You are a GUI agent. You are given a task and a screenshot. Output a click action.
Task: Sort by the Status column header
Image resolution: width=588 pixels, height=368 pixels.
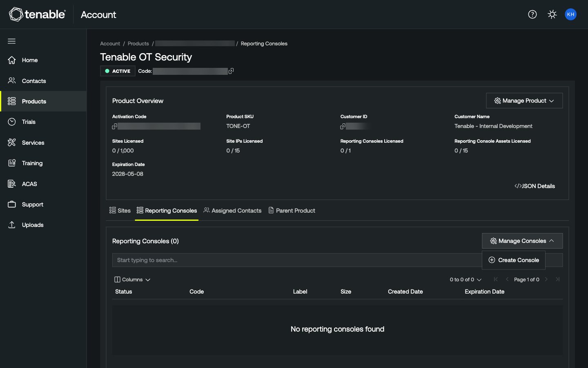pos(124,292)
